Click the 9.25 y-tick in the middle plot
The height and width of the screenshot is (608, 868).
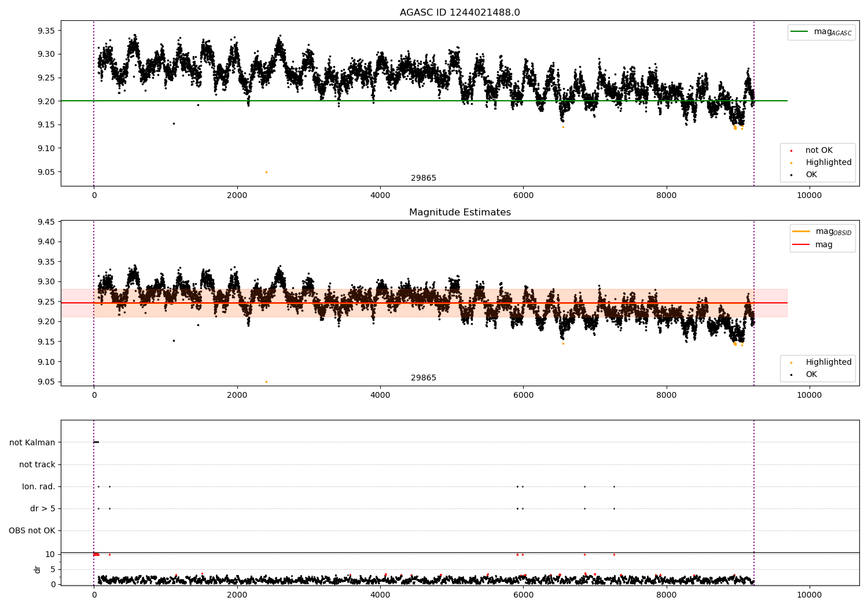(46, 302)
